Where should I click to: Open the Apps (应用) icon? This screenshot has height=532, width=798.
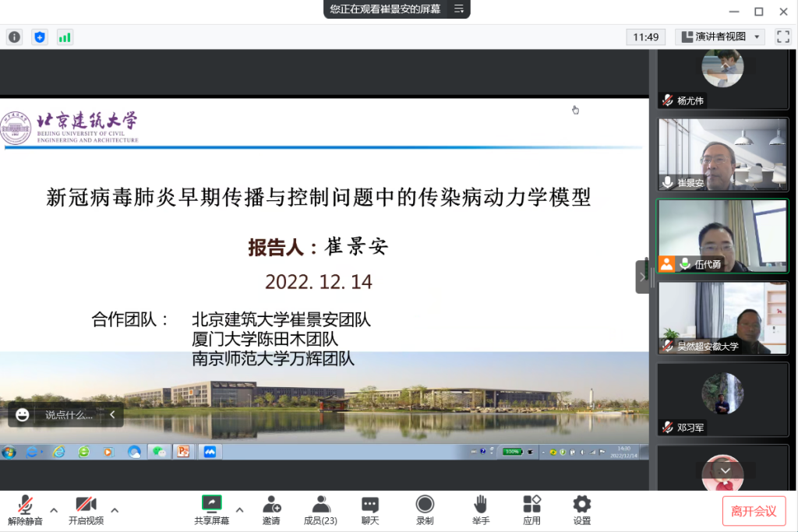coord(531,509)
